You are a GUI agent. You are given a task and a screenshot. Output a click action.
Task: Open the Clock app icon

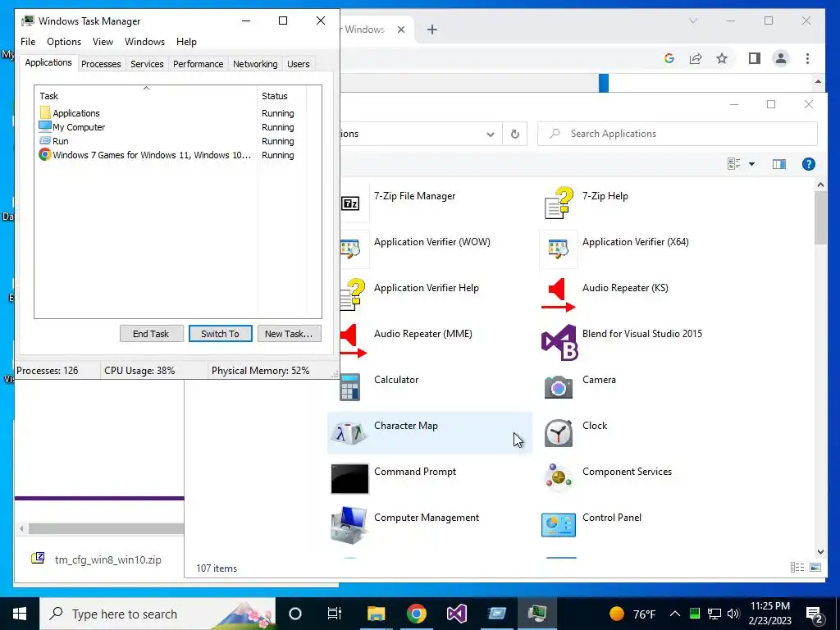pos(559,433)
